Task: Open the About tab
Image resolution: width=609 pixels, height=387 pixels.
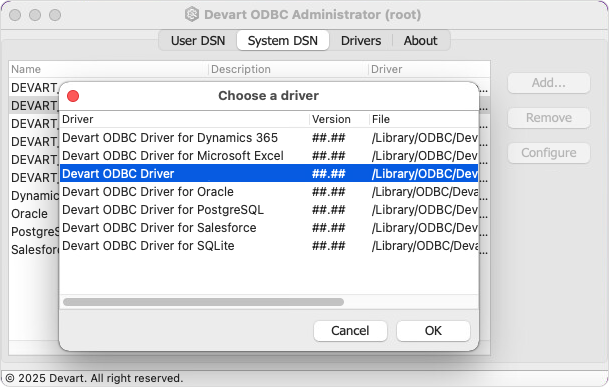Action: 420,40
